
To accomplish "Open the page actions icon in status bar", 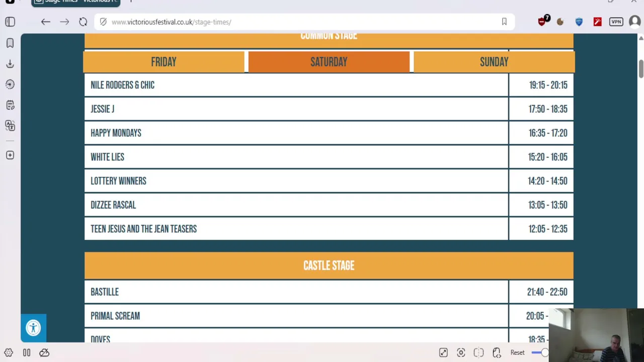I will [x=497, y=353].
